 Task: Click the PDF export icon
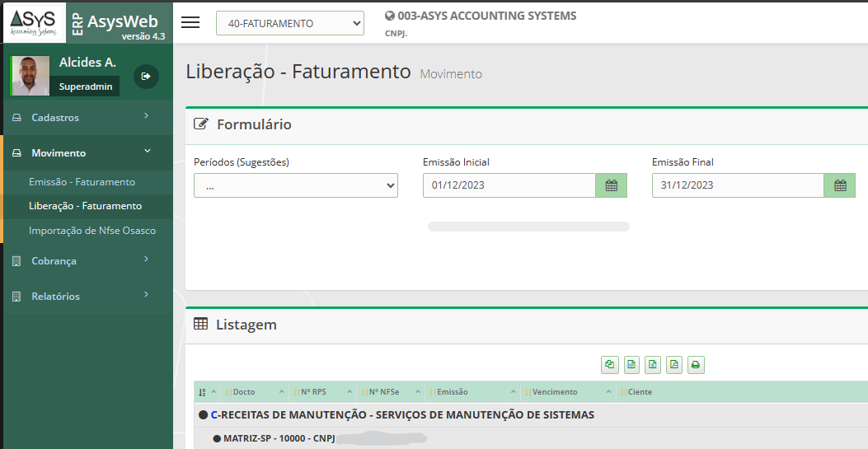674,365
